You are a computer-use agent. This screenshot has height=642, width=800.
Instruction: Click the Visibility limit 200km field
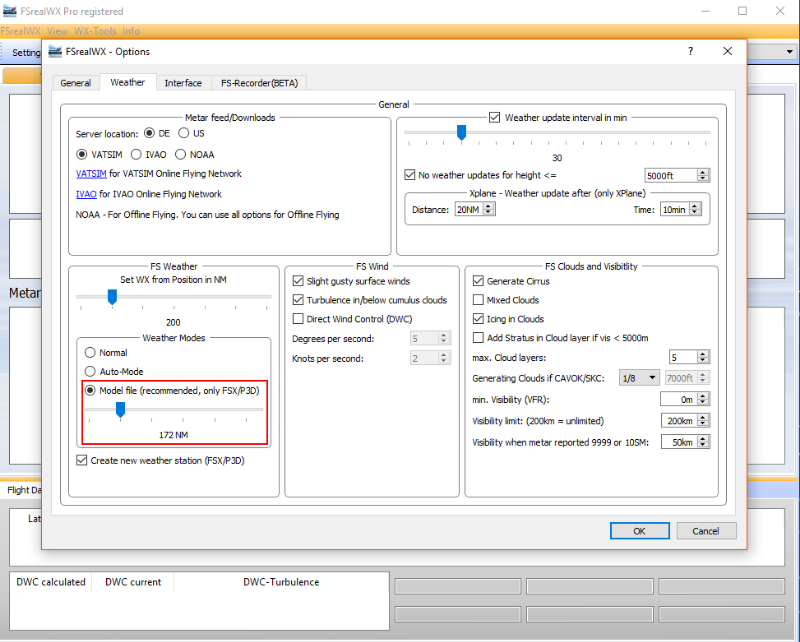coord(679,421)
